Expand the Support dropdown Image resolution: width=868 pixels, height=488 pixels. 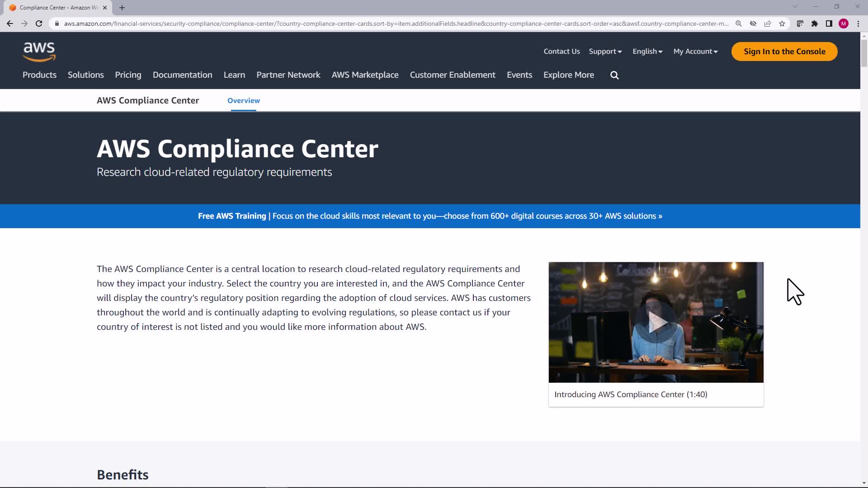coord(605,52)
